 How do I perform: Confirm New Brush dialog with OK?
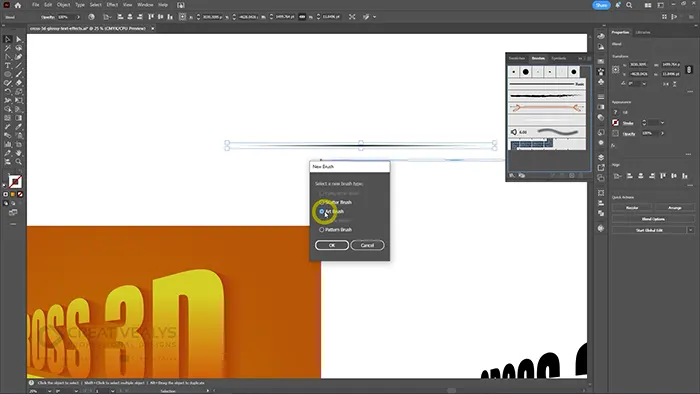332,245
